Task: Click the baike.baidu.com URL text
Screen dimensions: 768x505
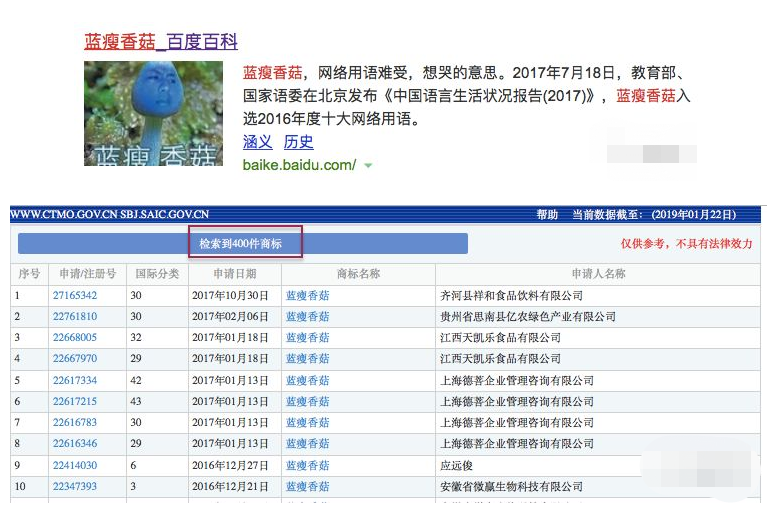Action: (x=299, y=164)
